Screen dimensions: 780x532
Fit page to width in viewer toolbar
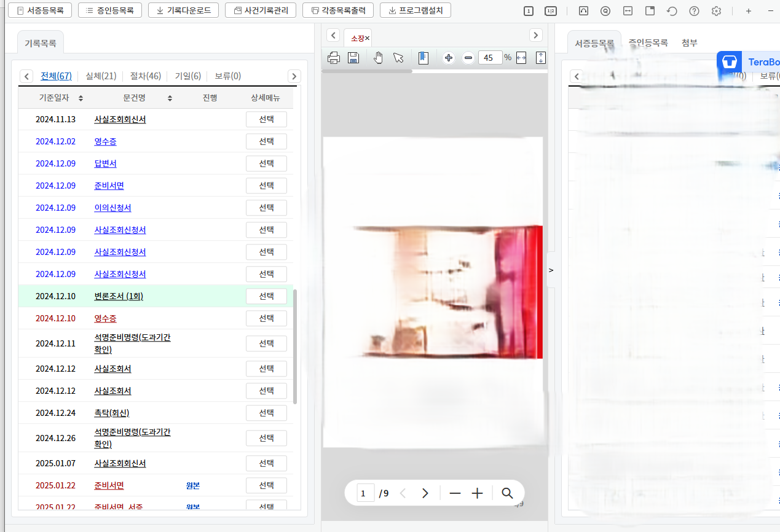pos(521,58)
